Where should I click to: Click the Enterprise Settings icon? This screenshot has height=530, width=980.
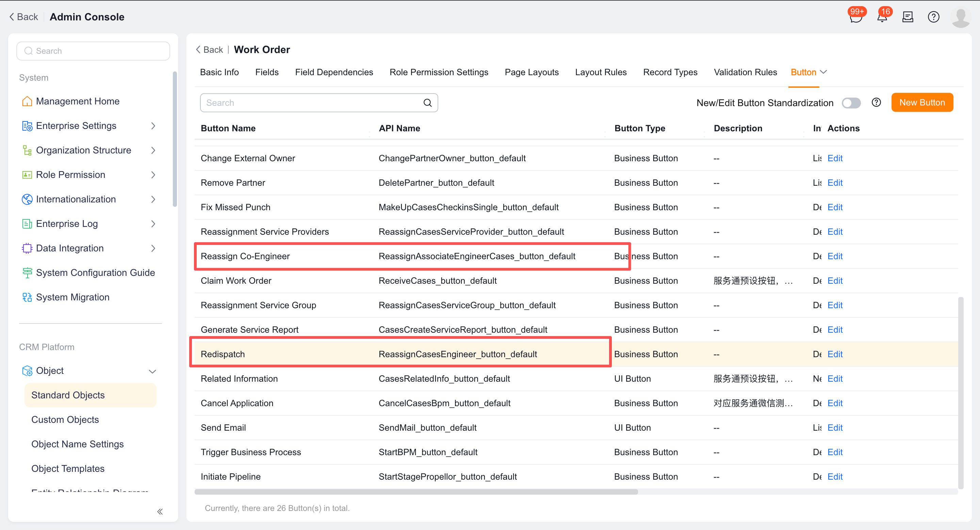(27, 126)
